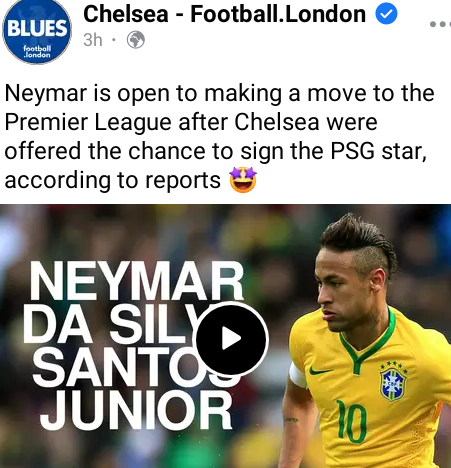The image size is (451, 468).
Task: Click the post text about Neymar
Action: (219, 137)
